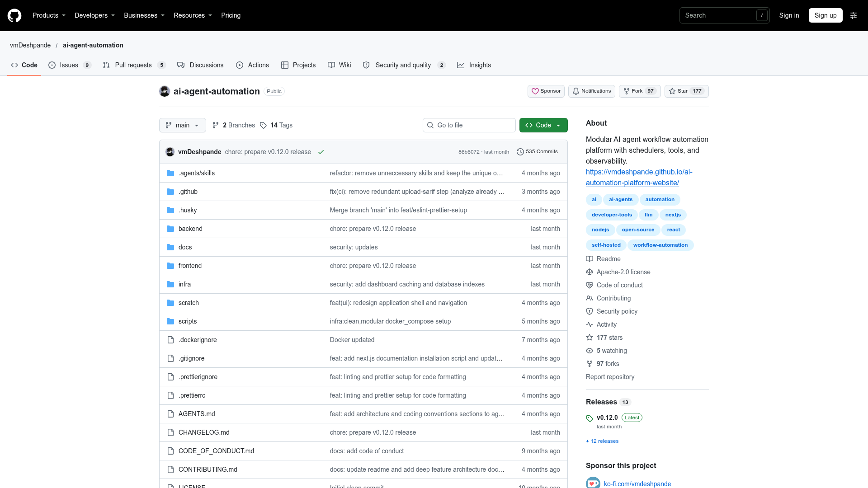Switch to the Issues tab
This screenshot has width=868, height=488.
point(70,65)
